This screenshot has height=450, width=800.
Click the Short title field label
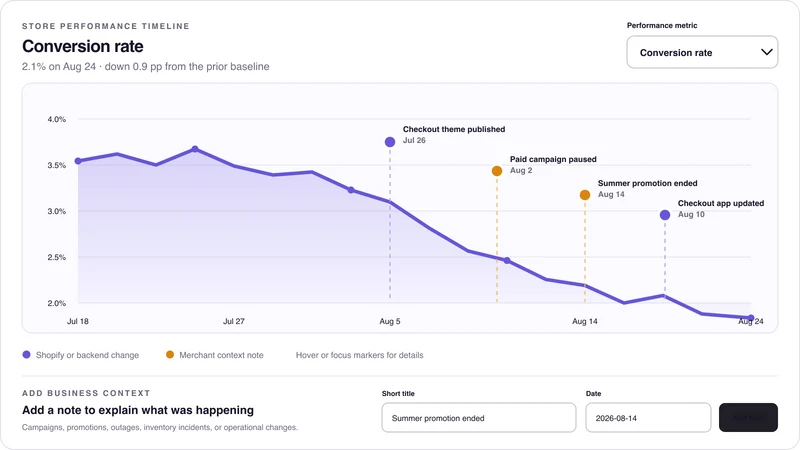tap(398, 394)
